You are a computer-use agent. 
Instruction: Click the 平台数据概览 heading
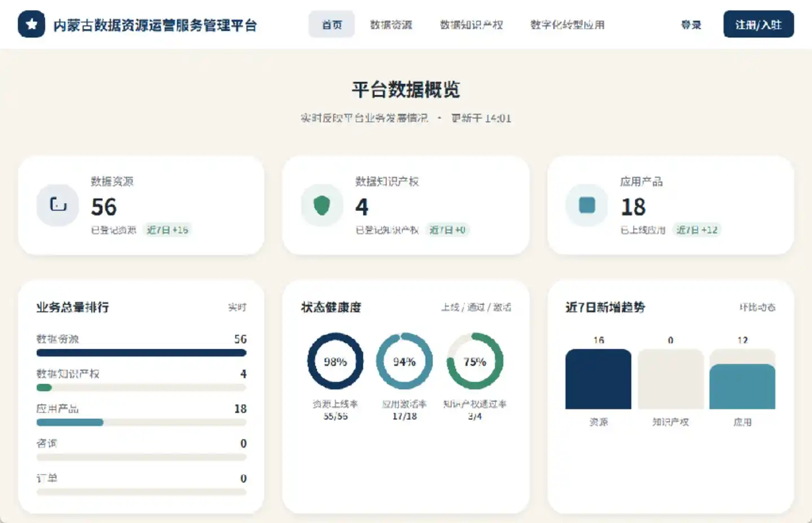tap(406, 89)
